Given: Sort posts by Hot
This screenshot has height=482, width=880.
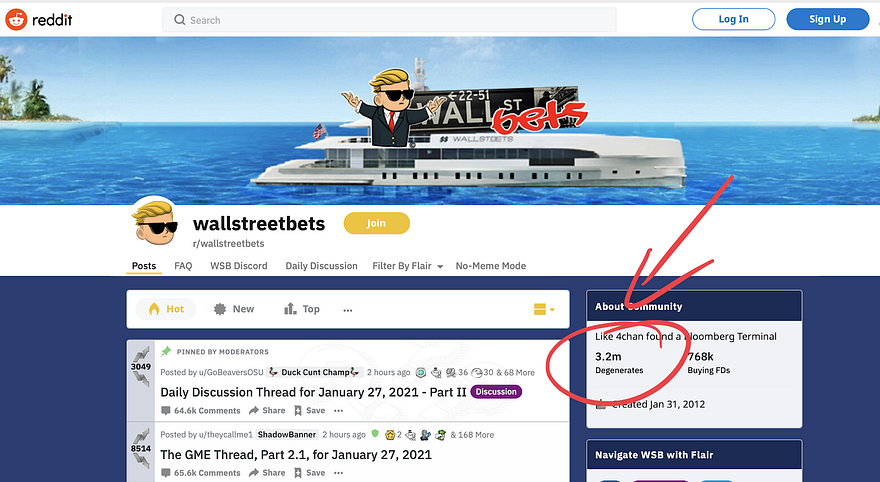Looking at the screenshot, I should pyautogui.click(x=166, y=309).
